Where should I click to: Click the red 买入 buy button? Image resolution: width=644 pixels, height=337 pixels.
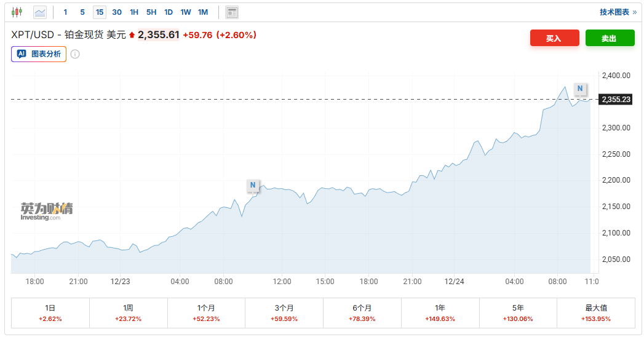click(554, 38)
